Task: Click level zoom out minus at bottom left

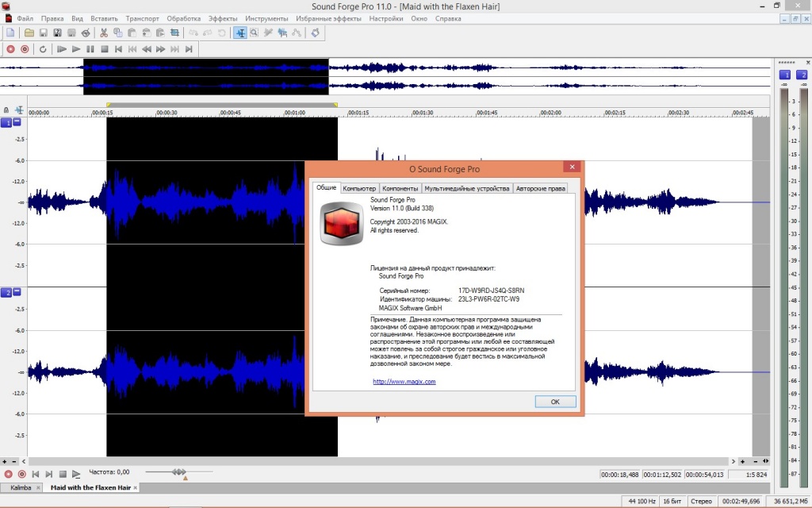Action: (14, 461)
